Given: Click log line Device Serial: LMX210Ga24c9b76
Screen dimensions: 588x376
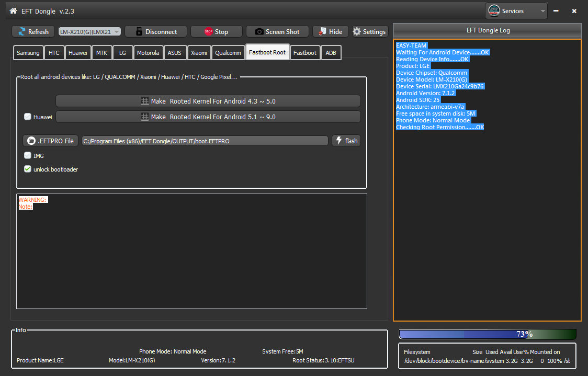Looking at the screenshot, I should point(440,86).
